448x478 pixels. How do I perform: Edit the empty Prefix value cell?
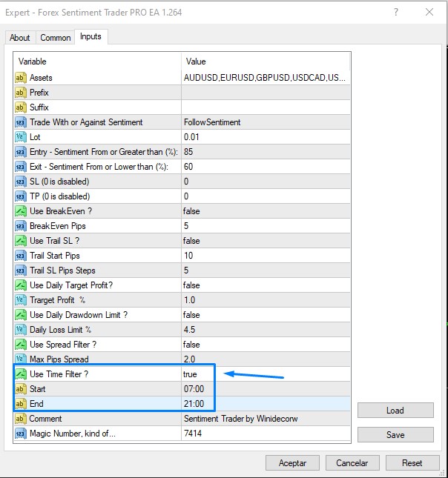266,93
